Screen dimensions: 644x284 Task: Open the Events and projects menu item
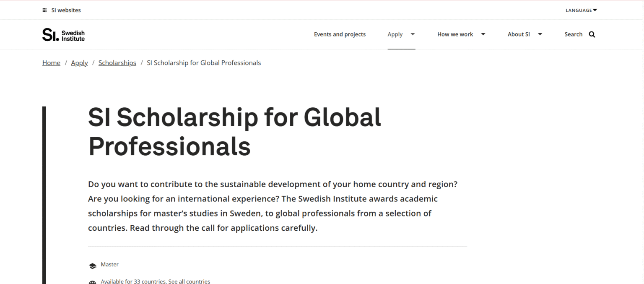point(340,34)
